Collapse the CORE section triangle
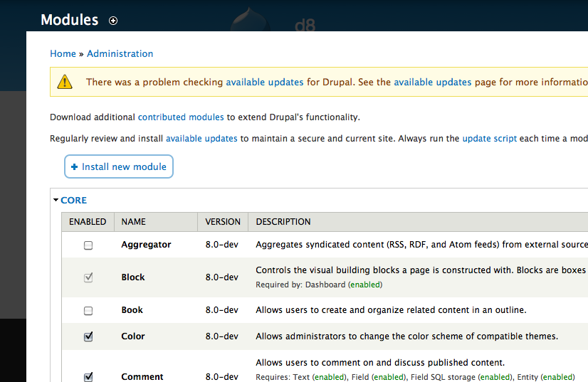Image resolution: width=588 pixels, height=382 pixels. click(x=56, y=201)
